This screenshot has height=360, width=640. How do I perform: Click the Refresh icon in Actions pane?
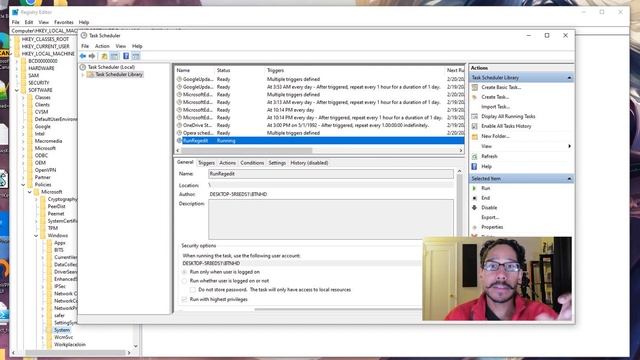(x=474, y=156)
